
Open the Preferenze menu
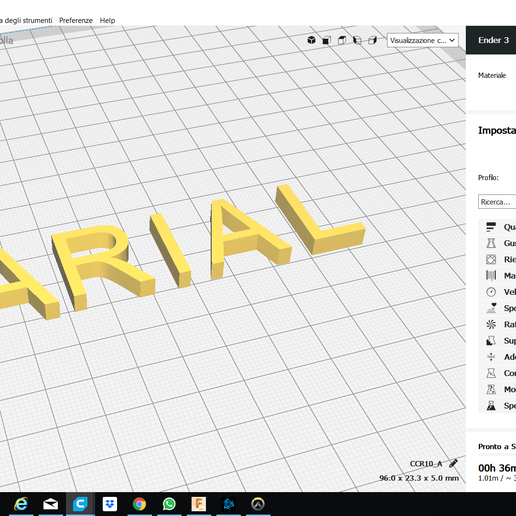tap(76, 20)
